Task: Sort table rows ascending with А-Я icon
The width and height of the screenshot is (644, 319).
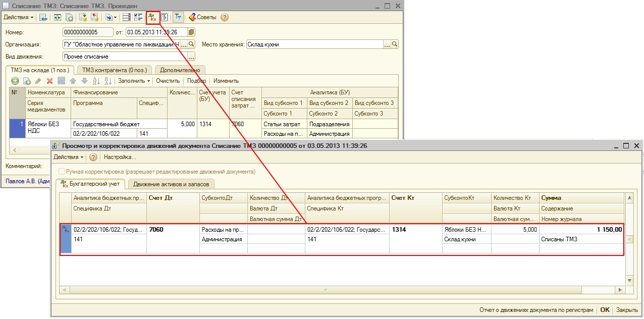Action: (96, 81)
